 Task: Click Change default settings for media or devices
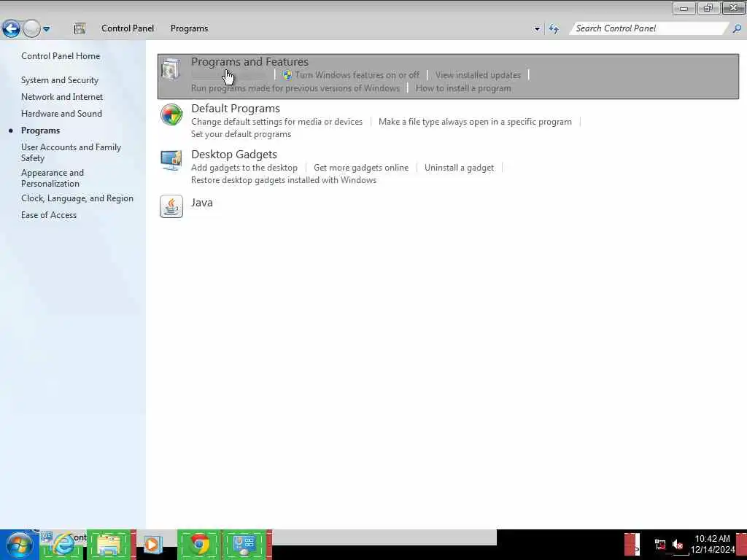276,122
